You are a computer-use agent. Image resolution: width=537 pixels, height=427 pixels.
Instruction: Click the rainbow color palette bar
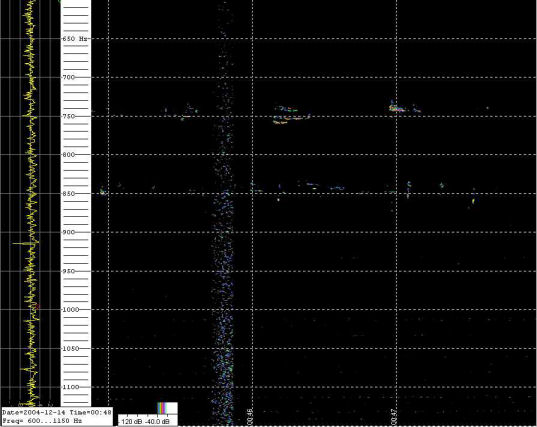point(162,408)
